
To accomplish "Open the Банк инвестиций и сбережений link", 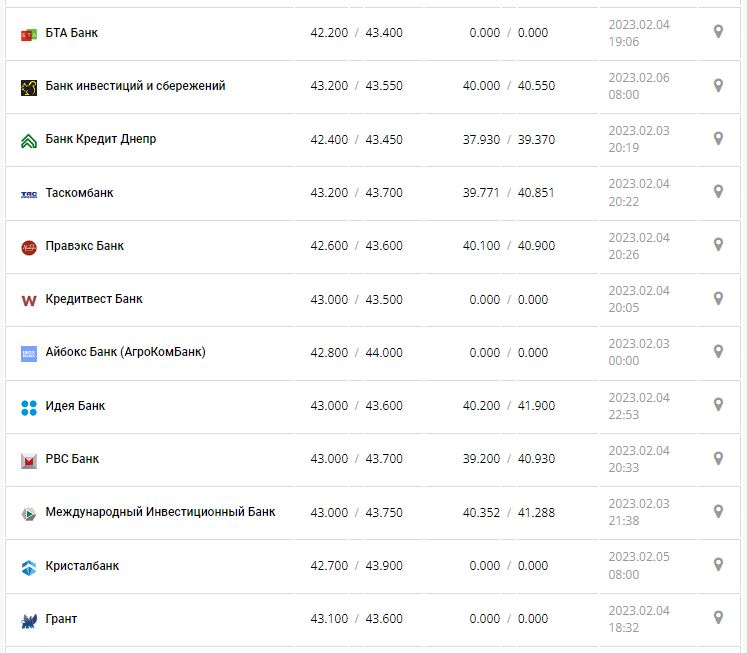I will (136, 86).
